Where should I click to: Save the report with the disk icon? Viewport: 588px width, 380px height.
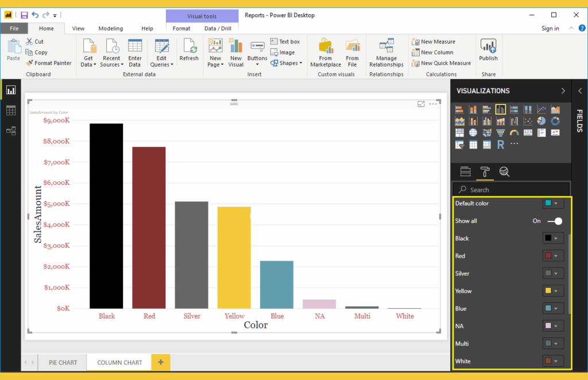pyautogui.click(x=24, y=15)
